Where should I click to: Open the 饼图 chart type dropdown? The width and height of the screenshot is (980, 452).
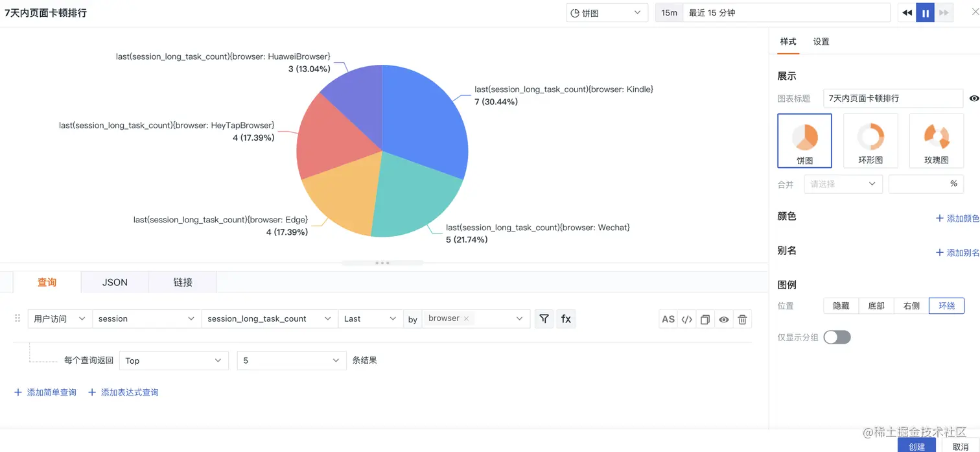pos(607,13)
